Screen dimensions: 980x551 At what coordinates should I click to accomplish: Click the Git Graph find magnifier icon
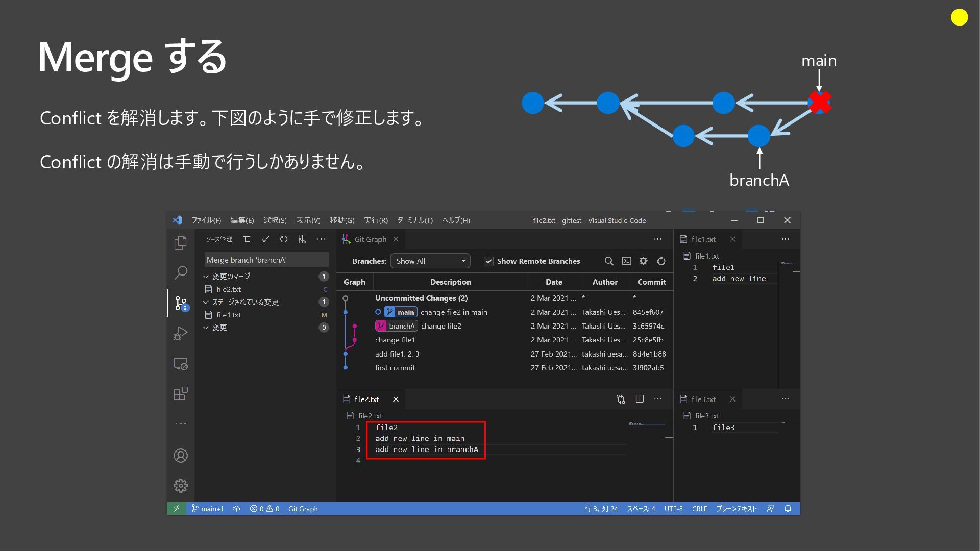point(609,261)
